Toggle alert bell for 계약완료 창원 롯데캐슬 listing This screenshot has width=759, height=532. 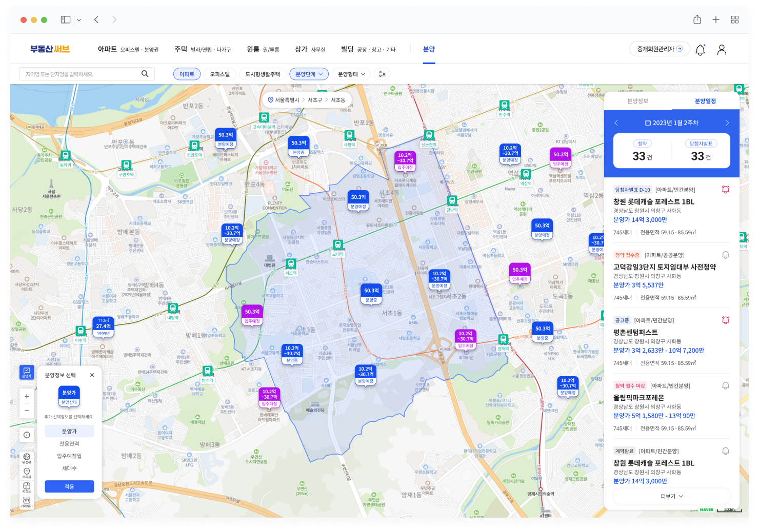726,451
